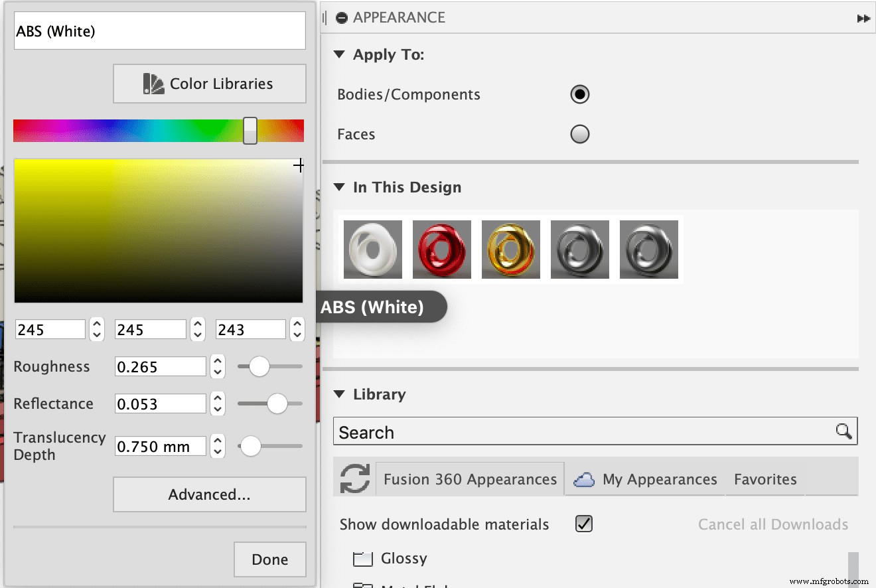Viewport: 876px width, 588px height.
Task: Open the Metal Flake folder icon
Action: coord(362,584)
